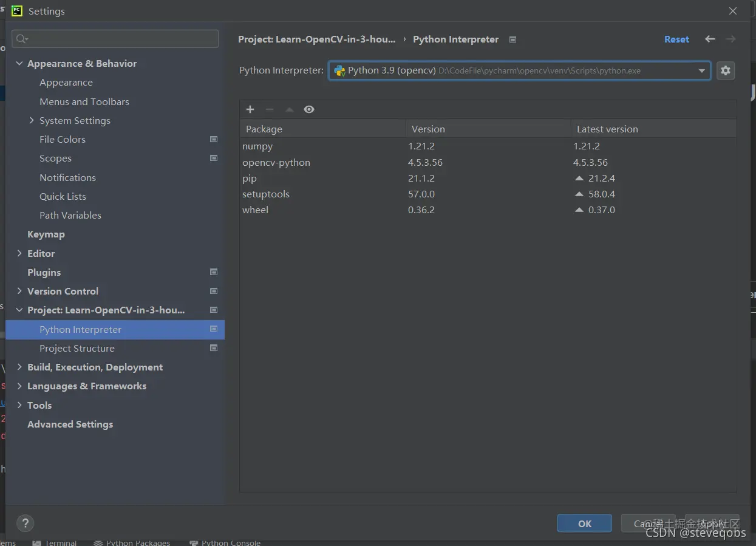The height and width of the screenshot is (546, 756).
Task: Click pip latest version 21.2.4
Action: tap(601, 178)
